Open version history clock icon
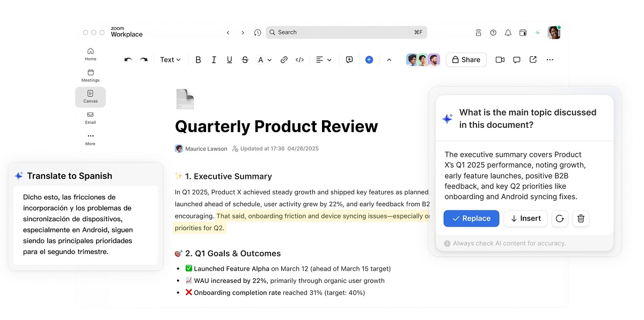This screenshot has width=644, height=320. (x=258, y=33)
